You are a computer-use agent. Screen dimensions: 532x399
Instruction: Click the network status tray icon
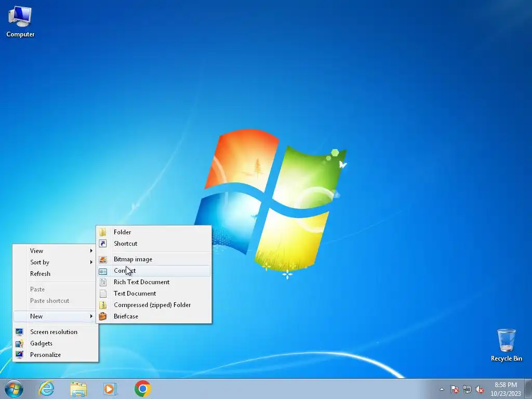point(467,389)
